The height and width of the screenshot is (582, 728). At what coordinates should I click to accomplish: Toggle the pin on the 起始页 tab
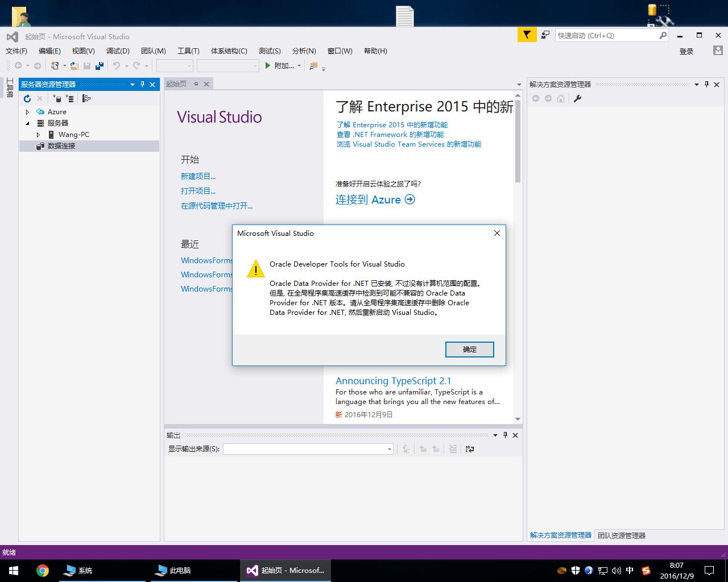pos(196,84)
